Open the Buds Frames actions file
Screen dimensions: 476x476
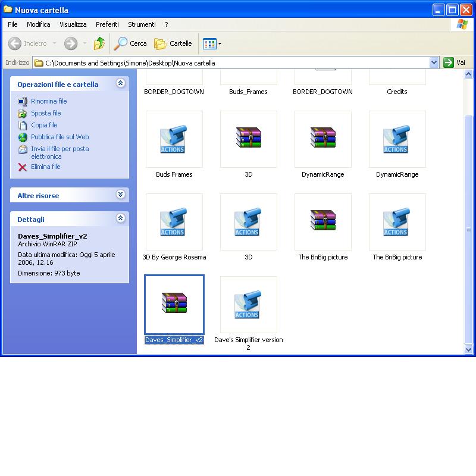pos(174,139)
